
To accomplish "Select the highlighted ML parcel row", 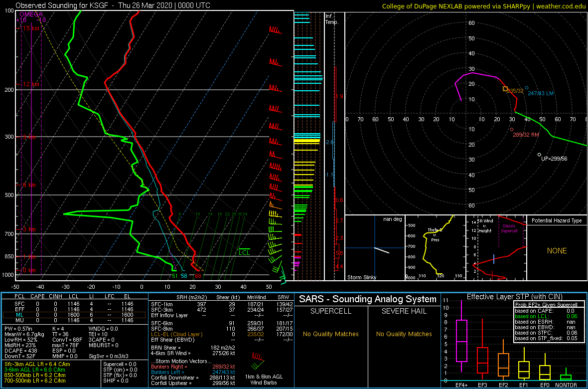I will pos(74,315).
